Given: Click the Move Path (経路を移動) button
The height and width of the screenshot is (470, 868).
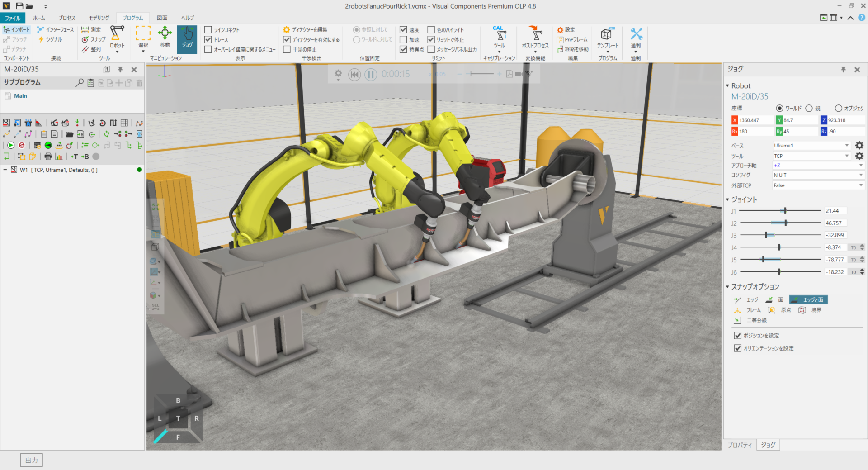Looking at the screenshot, I should (x=573, y=49).
